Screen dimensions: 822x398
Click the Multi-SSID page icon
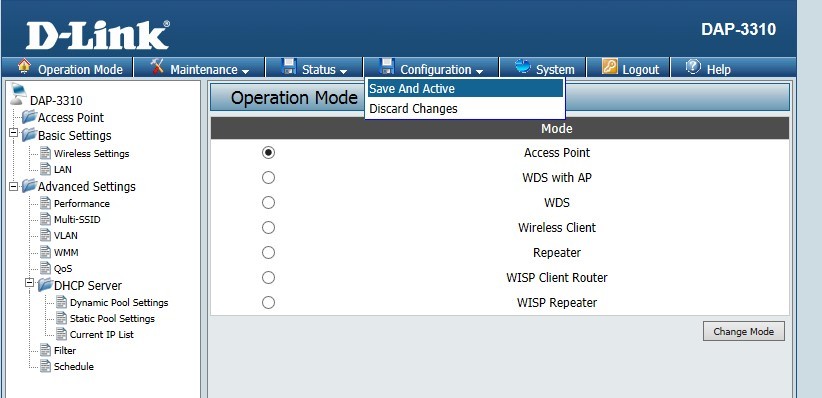tap(46, 219)
